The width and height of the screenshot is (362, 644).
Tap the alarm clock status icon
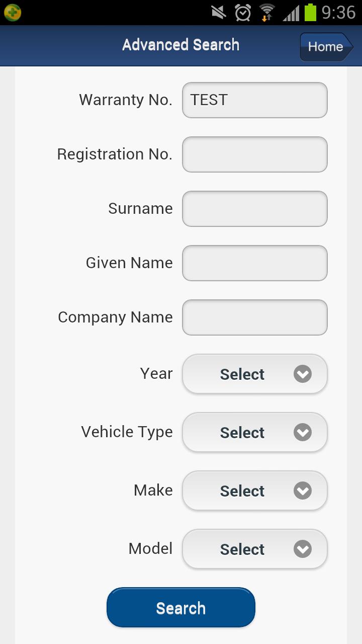[x=243, y=13]
